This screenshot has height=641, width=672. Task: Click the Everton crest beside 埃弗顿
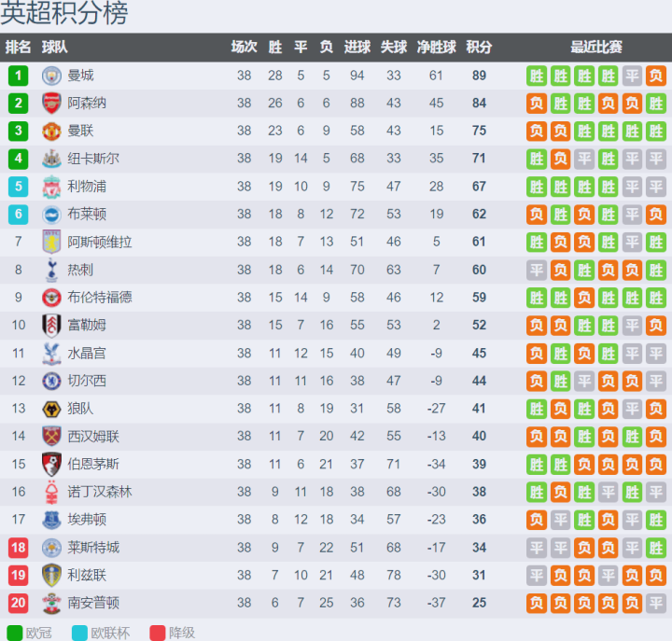click(x=51, y=520)
